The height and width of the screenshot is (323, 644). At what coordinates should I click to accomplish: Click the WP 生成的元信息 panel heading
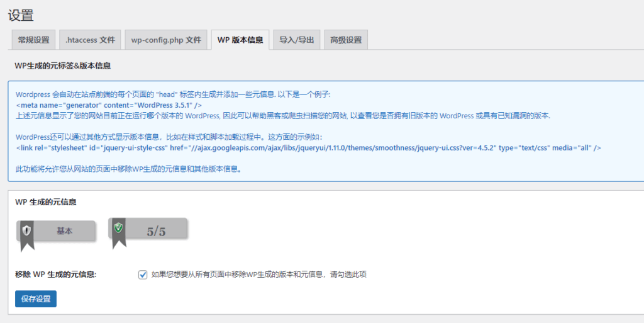[46, 202]
